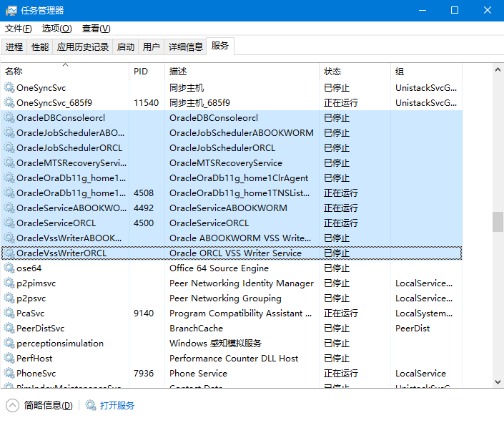This screenshot has width=504, height=423.
Task: Click the Task Manager title bar icon
Action: (x=11, y=11)
